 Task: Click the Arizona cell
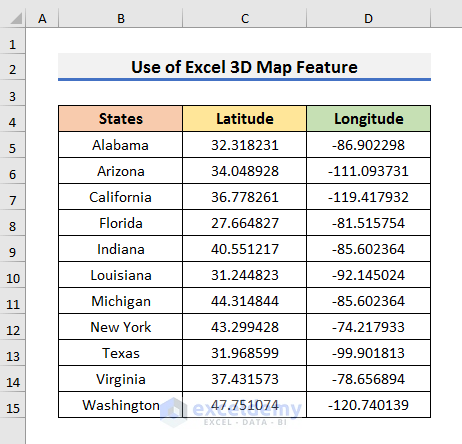point(121,171)
